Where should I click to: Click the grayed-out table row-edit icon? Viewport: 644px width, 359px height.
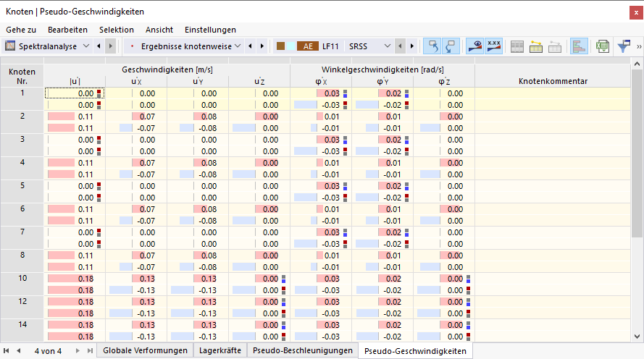tap(554, 46)
